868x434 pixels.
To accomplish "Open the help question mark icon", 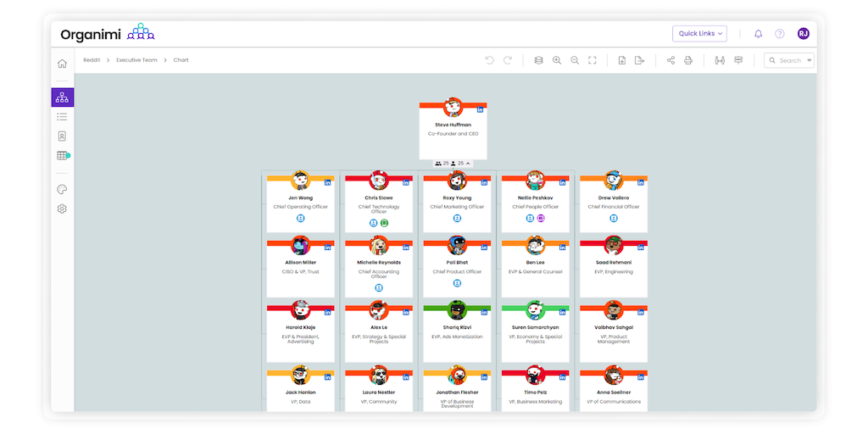I will click(780, 34).
